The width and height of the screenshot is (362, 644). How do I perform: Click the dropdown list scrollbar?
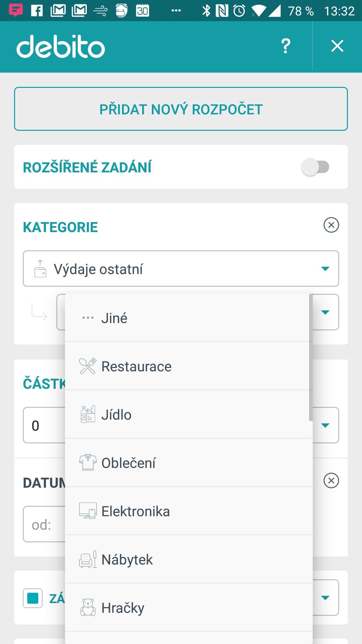(311, 357)
